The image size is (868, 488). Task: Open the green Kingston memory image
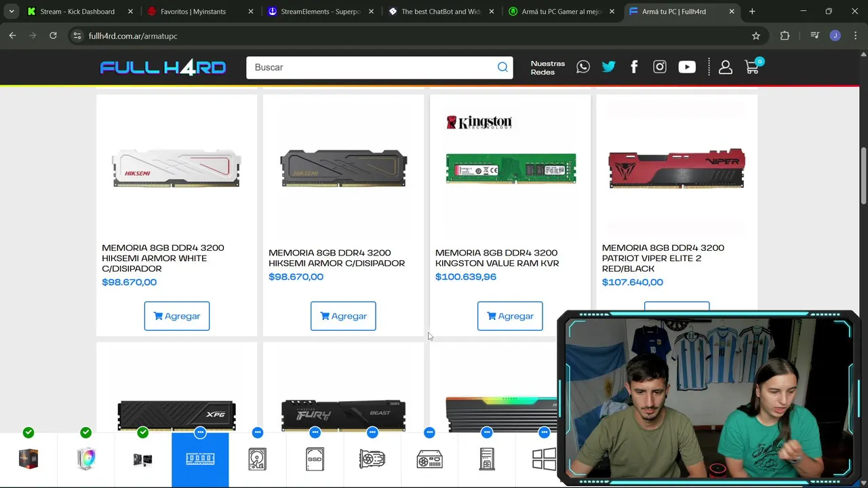coord(511,168)
